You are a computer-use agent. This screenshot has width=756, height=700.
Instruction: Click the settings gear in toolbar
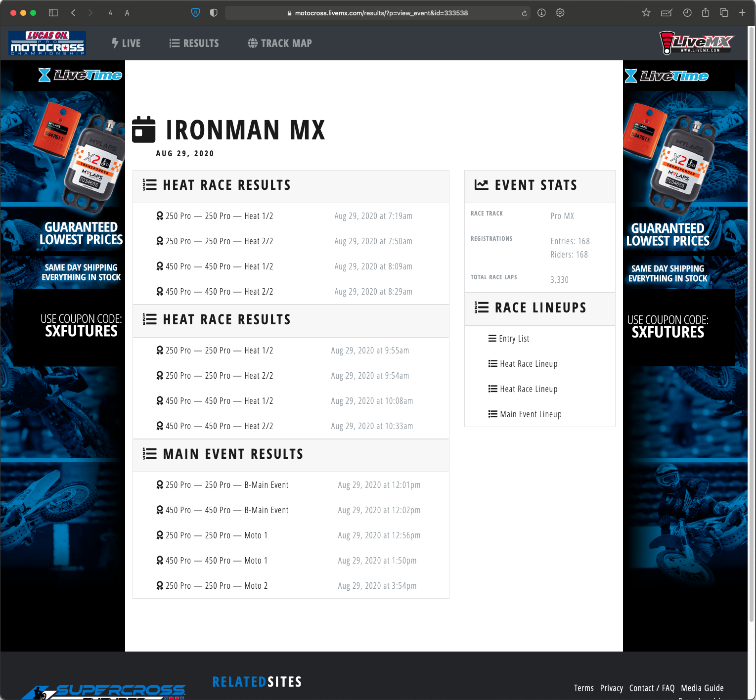(560, 13)
